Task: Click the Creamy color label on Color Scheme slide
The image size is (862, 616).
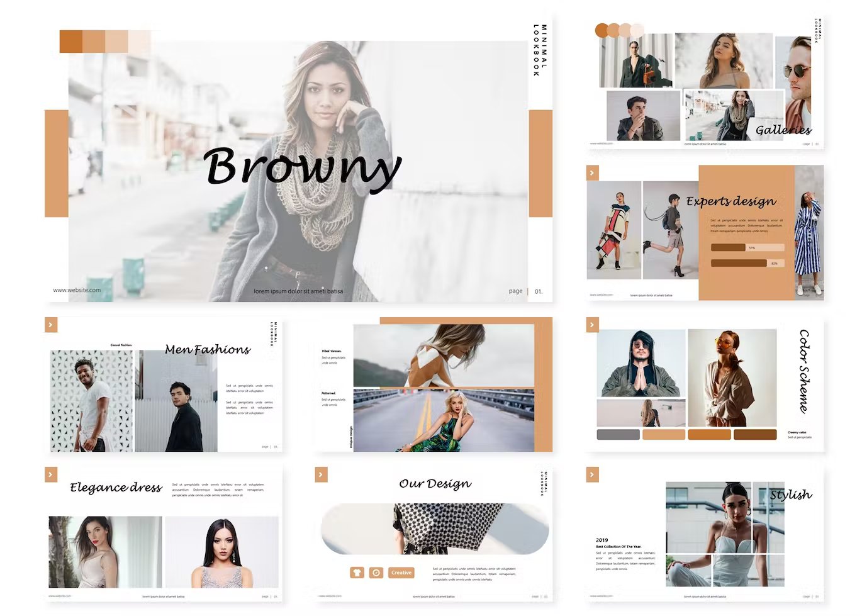Action: [x=797, y=432]
